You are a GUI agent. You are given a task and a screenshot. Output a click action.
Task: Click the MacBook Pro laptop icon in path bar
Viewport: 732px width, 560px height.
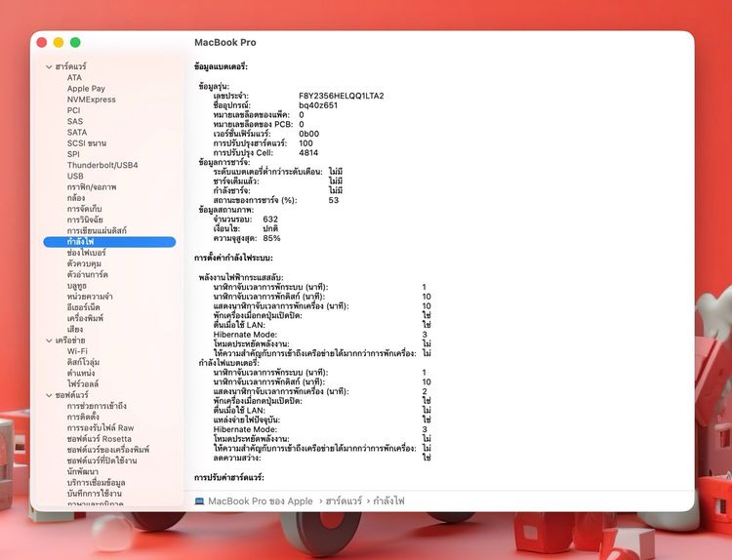[199, 501]
